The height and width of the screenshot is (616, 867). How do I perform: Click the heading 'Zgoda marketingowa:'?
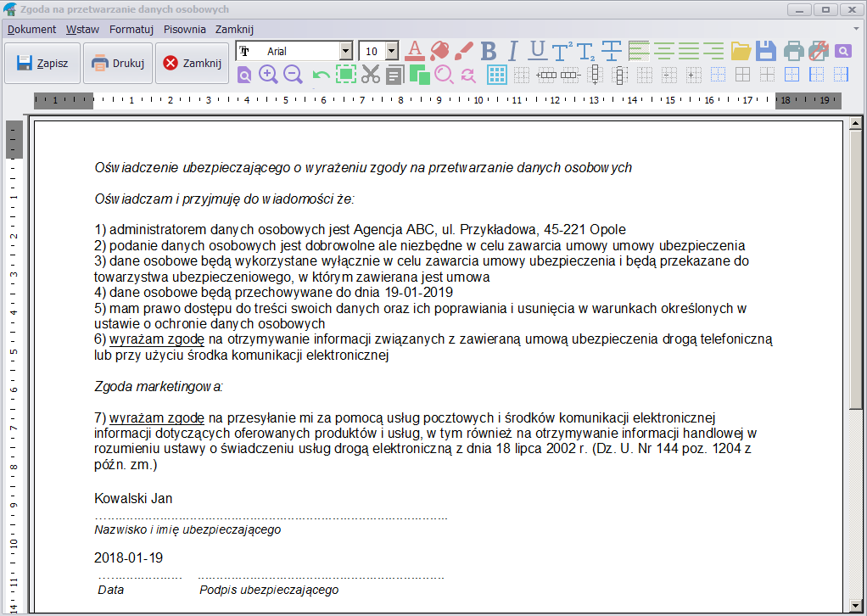pos(159,387)
